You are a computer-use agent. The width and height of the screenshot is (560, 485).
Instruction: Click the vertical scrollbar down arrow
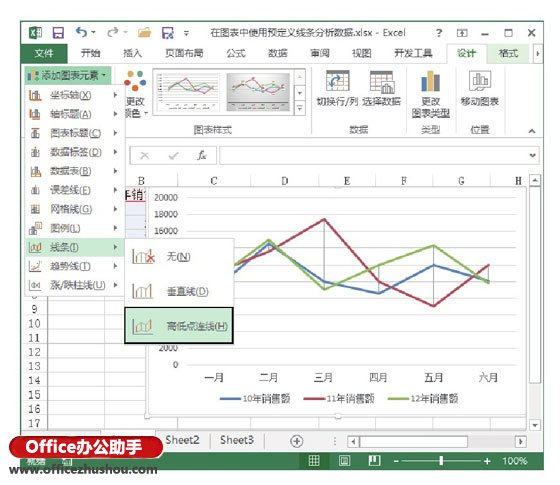click(535, 425)
